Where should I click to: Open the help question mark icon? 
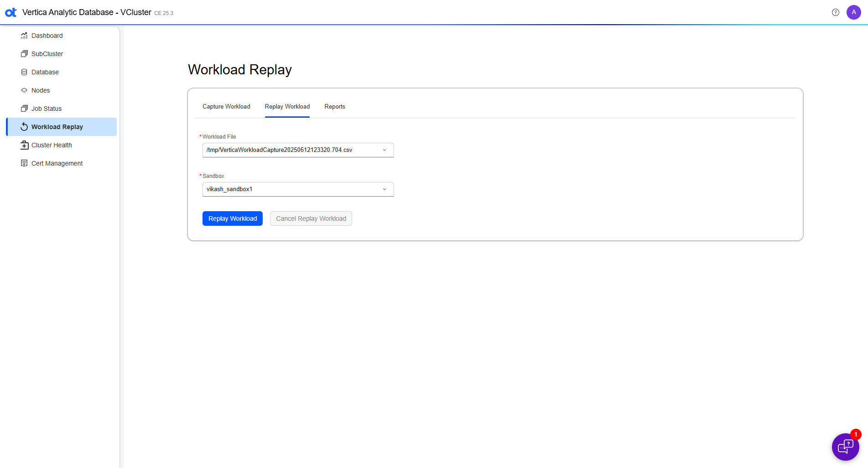pos(835,12)
